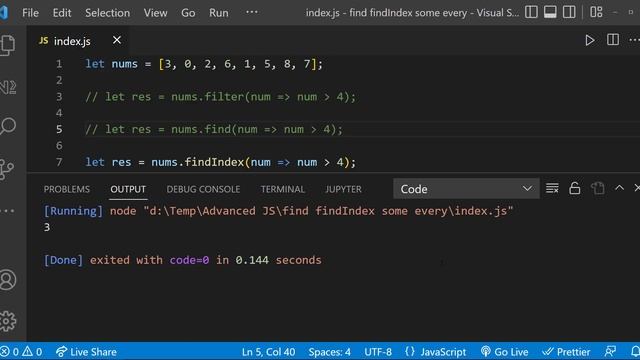Image resolution: width=640 pixels, height=360 pixels.
Task: Open output log in editor icon
Action: 598,188
